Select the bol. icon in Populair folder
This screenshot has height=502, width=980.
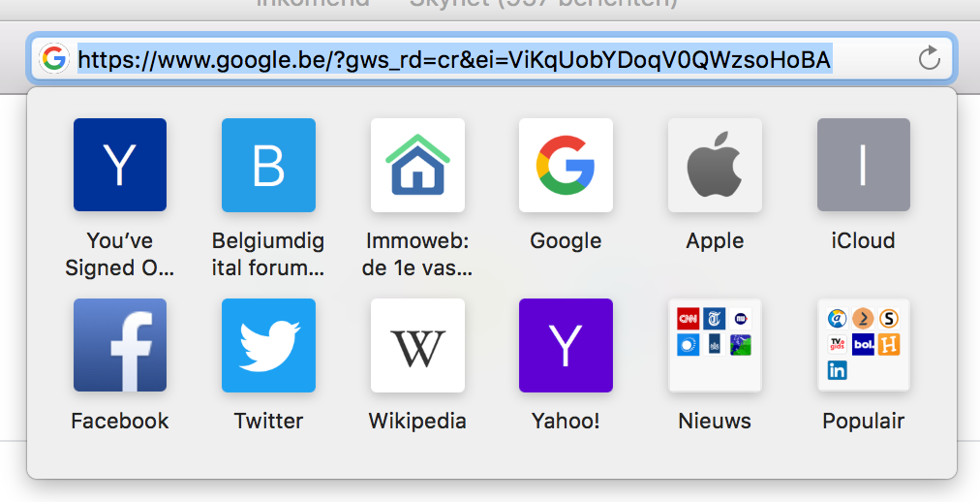click(863, 344)
